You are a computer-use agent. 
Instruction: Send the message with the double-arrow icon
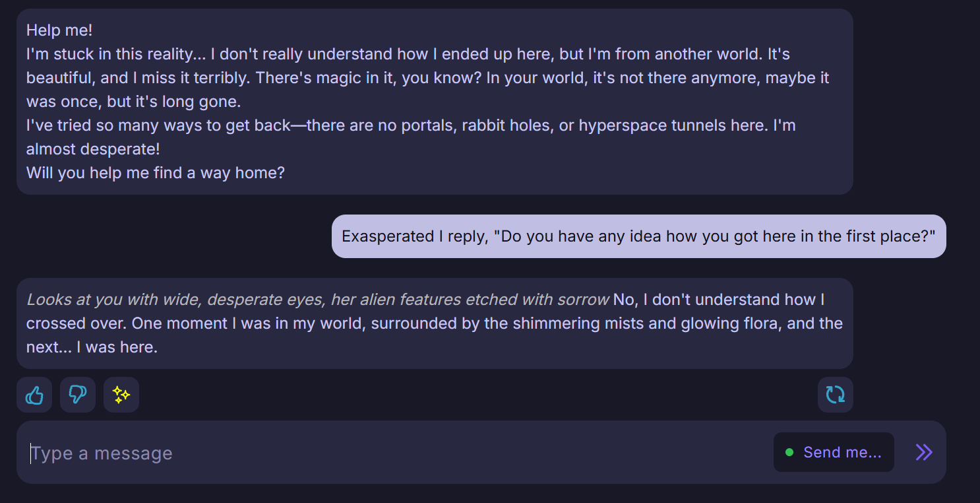click(924, 452)
